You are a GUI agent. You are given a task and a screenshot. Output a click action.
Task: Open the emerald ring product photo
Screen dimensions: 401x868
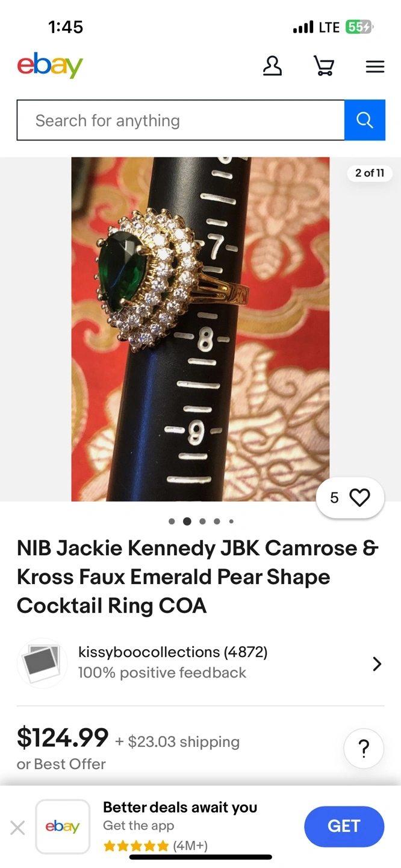click(x=200, y=329)
